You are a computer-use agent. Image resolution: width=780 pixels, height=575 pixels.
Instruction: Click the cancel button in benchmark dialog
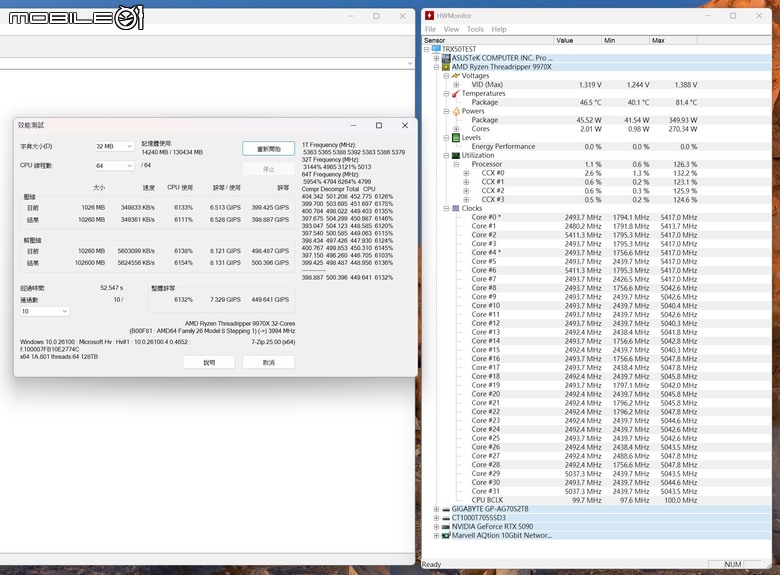(x=269, y=363)
